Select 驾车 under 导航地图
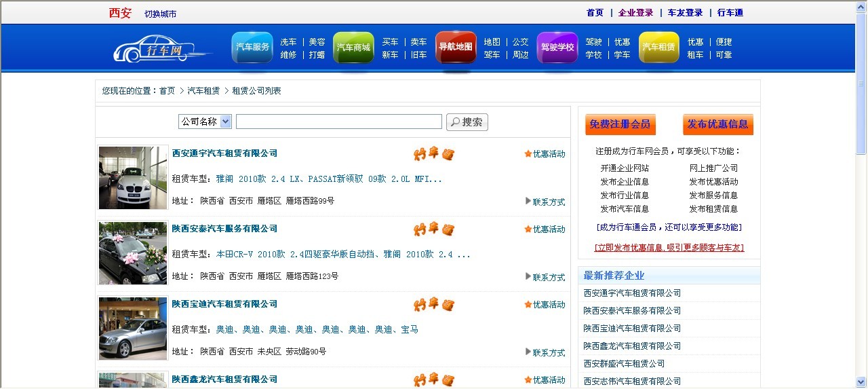 click(x=492, y=55)
